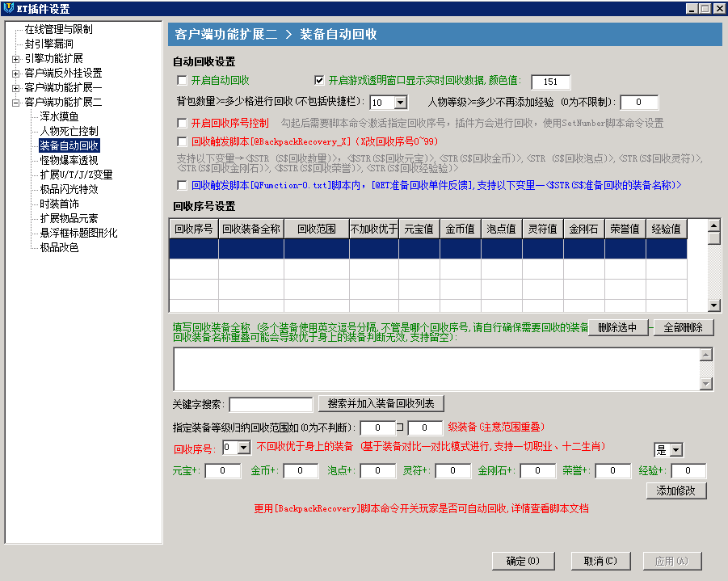
Task: Open 怪物爆率透视 settings page
Action: click(x=69, y=160)
